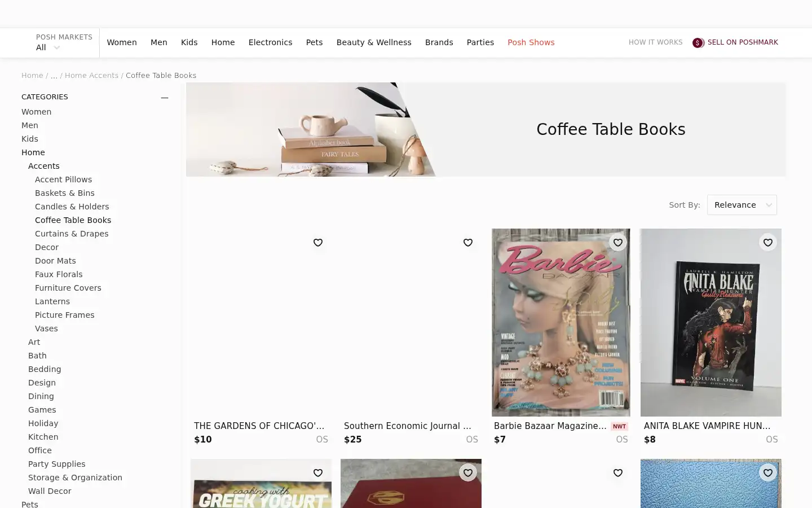Go to Posh Shows
Viewport: 812px width, 508px height.
531,42
